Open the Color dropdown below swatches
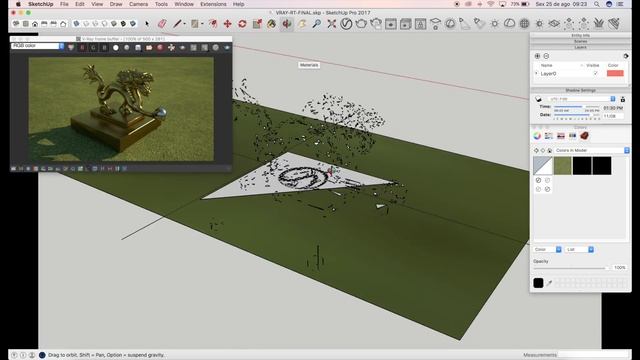The image size is (640, 360). pos(547,249)
